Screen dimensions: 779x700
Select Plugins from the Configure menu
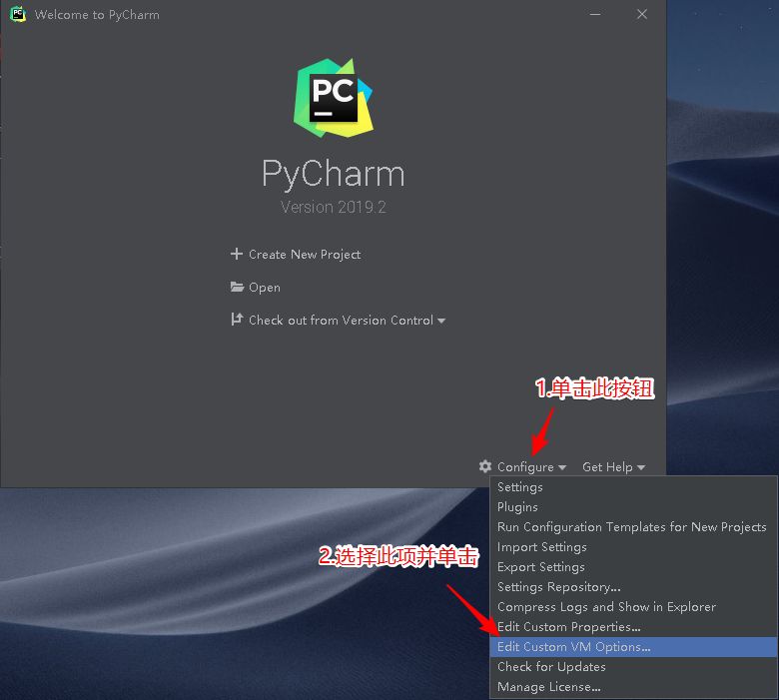click(633, 506)
